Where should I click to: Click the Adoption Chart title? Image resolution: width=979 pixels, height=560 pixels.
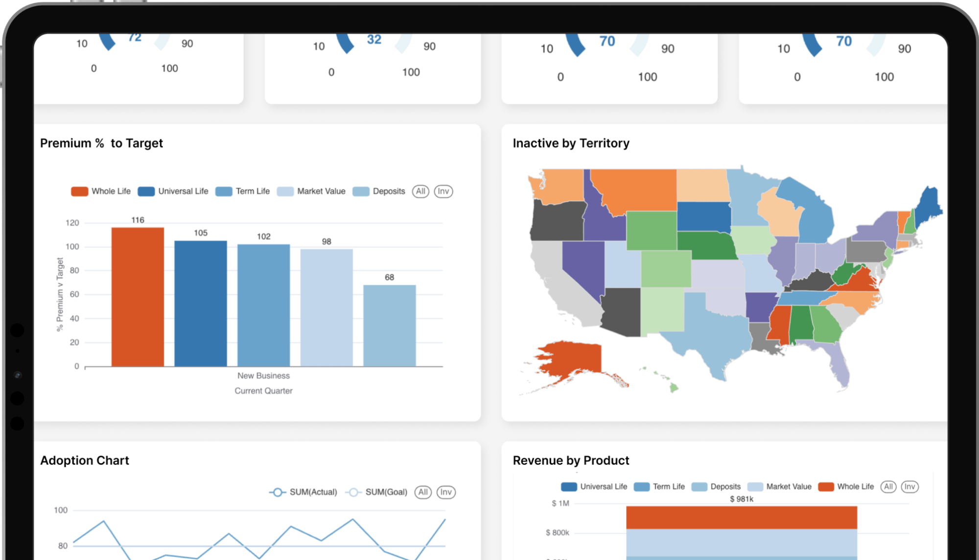coord(84,461)
